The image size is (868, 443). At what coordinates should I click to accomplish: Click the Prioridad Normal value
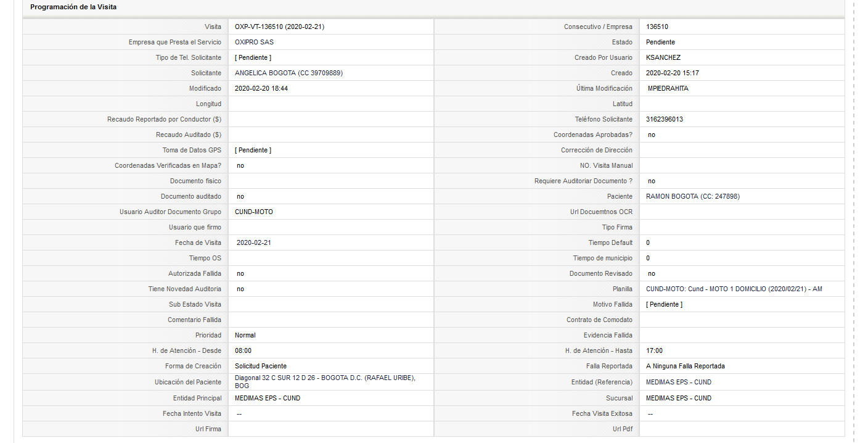(x=245, y=335)
